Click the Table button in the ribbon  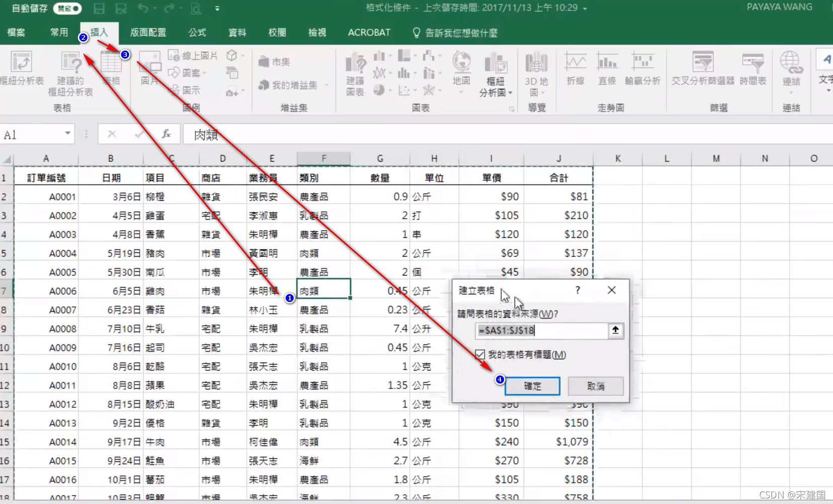tap(111, 68)
